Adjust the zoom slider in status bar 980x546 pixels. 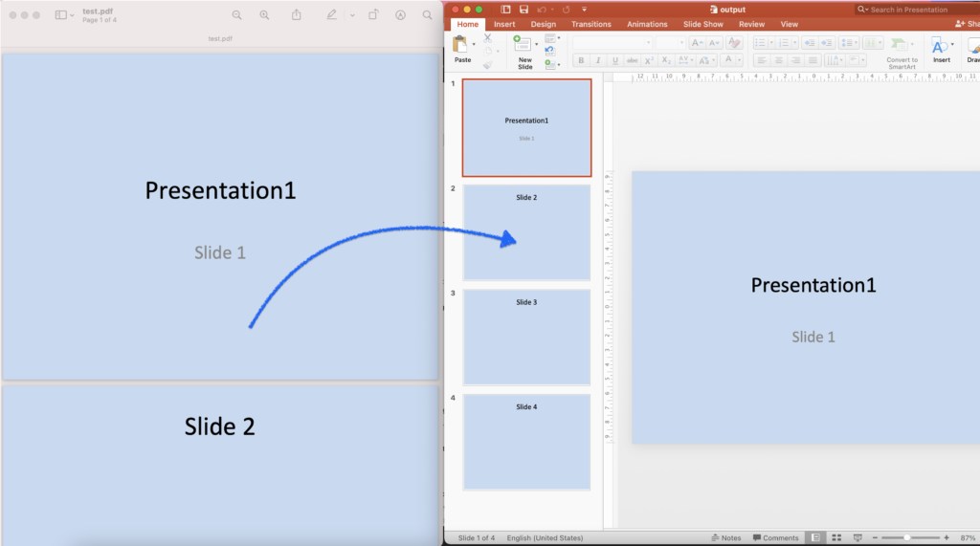pyautogui.click(x=906, y=538)
